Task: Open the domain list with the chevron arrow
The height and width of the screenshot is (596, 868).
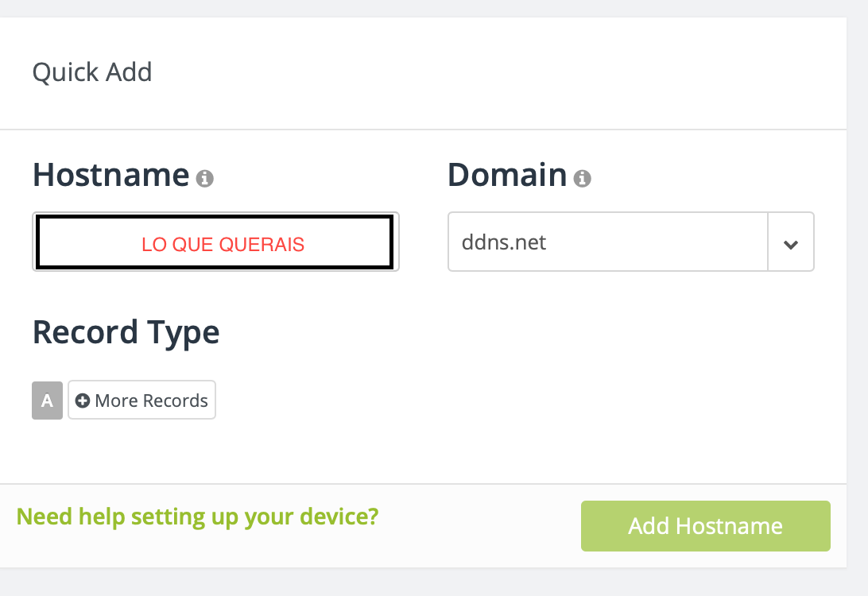Action: coord(790,242)
